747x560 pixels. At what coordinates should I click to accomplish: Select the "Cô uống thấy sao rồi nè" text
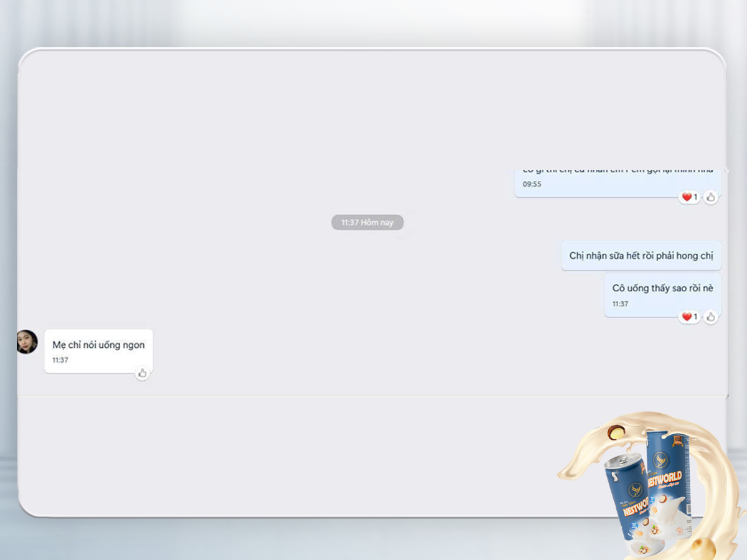point(662,288)
